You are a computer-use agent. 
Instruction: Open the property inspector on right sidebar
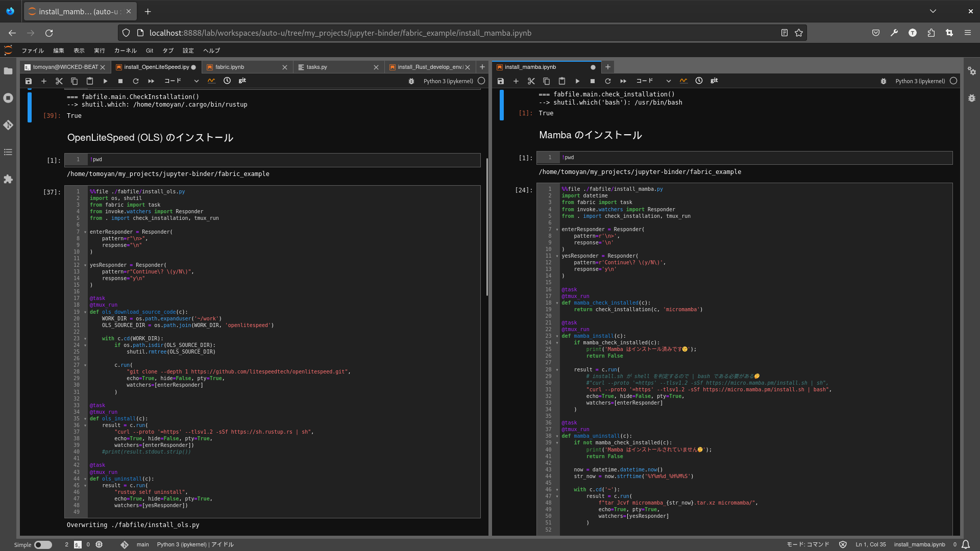click(x=972, y=71)
